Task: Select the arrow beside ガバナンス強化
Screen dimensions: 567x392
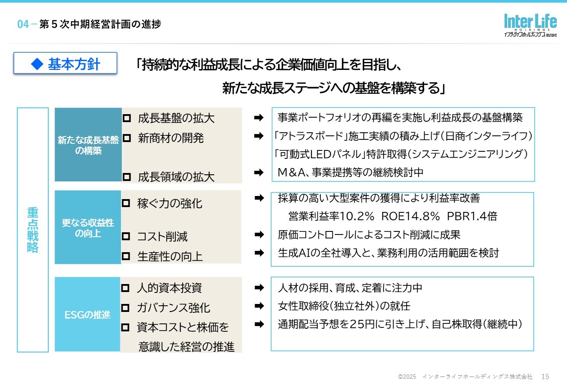Action: (x=259, y=306)
